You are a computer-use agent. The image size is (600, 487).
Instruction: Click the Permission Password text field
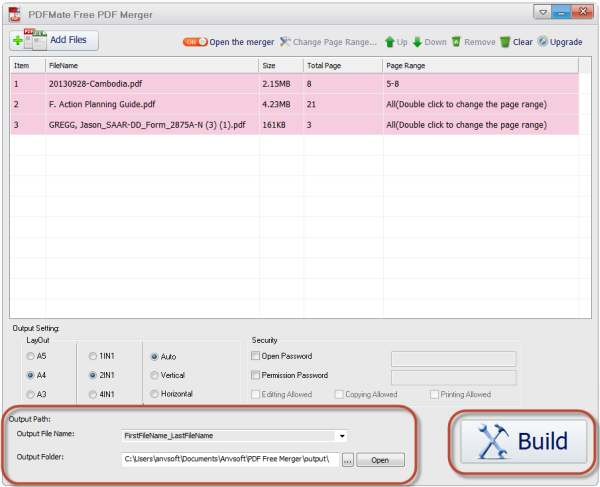click(453, 377)
